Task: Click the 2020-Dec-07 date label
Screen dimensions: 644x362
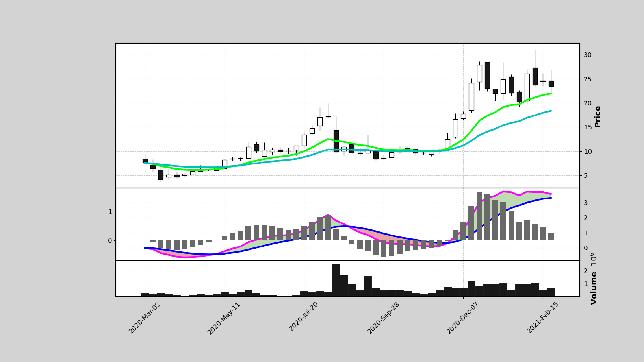Action: 463,318
